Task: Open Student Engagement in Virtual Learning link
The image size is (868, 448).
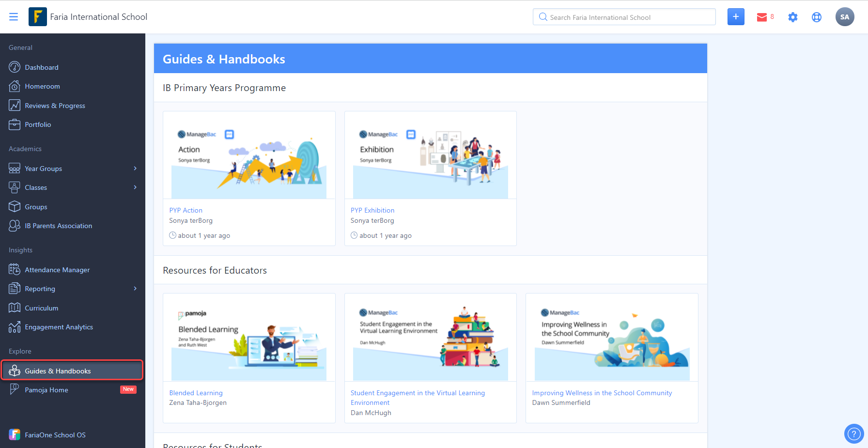Action: [418, 398]
